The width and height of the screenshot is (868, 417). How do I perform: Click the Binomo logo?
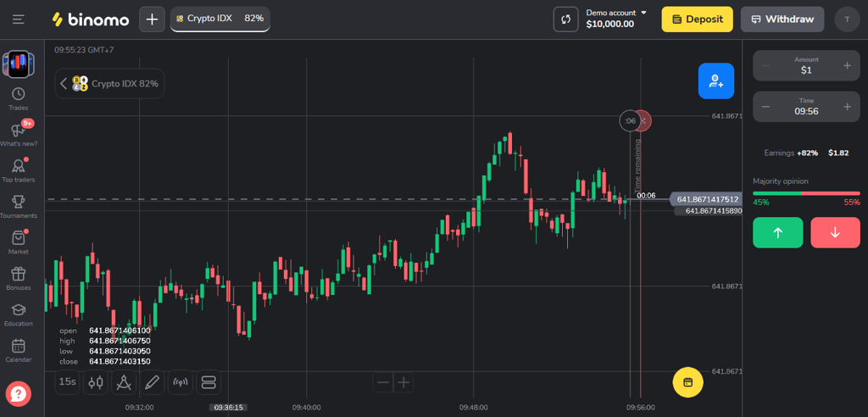[x=90, y=19]
